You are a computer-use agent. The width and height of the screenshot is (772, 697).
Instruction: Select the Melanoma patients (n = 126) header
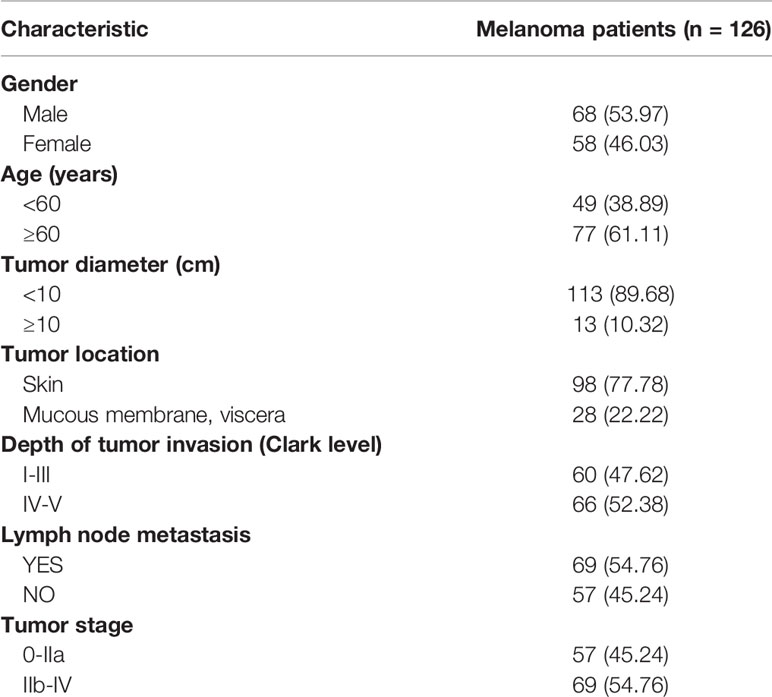tap(623, 30)
